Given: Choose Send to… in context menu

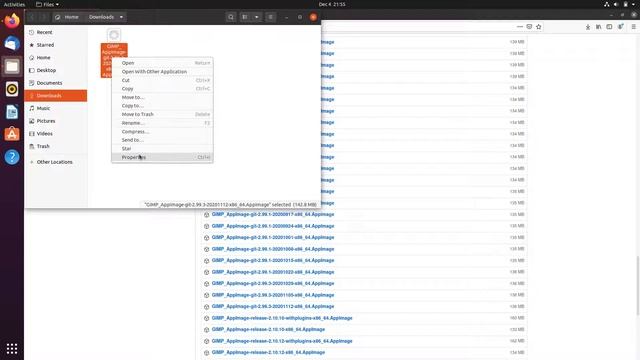Looking at the screenshot, I should click(162, 140).
